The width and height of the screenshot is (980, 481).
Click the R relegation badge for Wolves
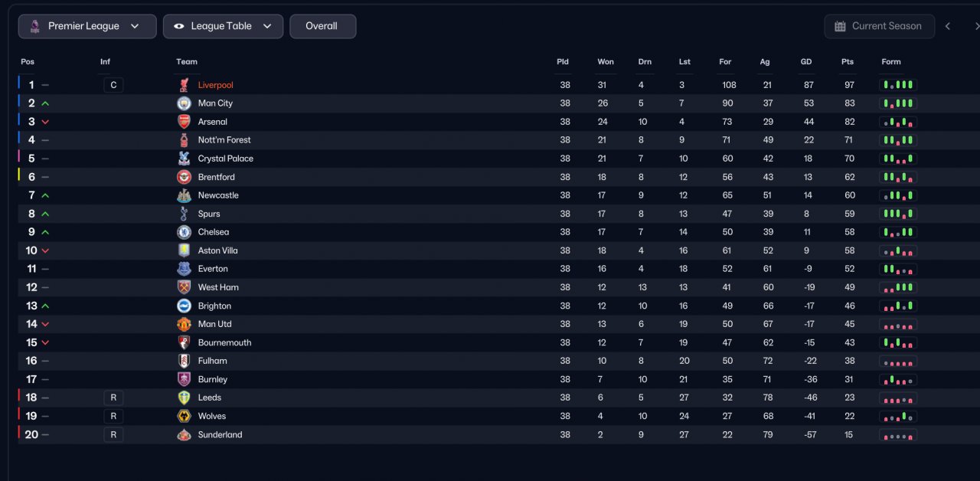pos(113,416)
